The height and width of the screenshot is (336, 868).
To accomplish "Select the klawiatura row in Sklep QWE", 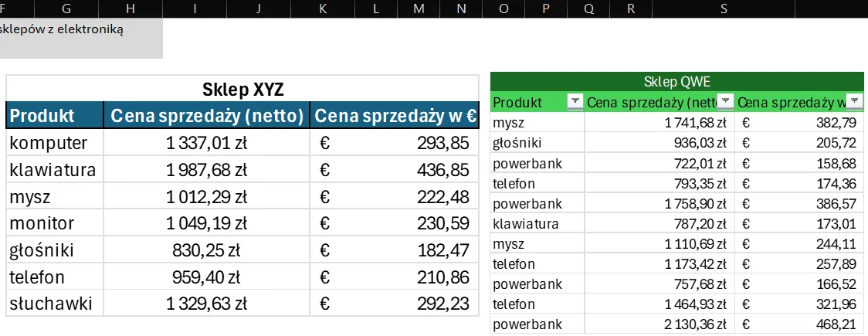I will point(537,224).
